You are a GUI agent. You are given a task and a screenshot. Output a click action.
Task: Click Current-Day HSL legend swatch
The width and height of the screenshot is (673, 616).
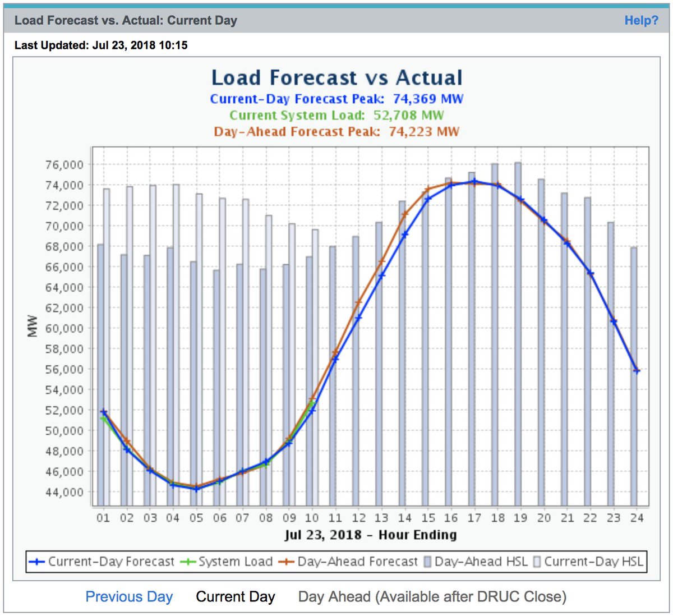(537, 562)
